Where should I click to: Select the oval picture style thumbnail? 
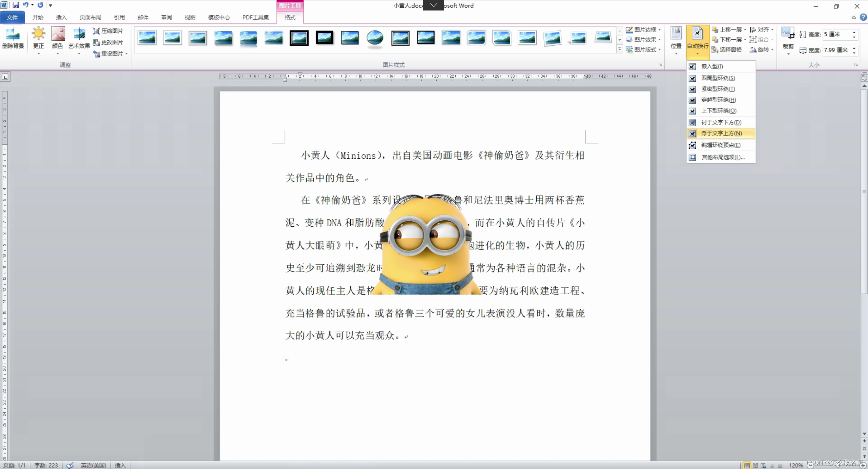point(375,38)
